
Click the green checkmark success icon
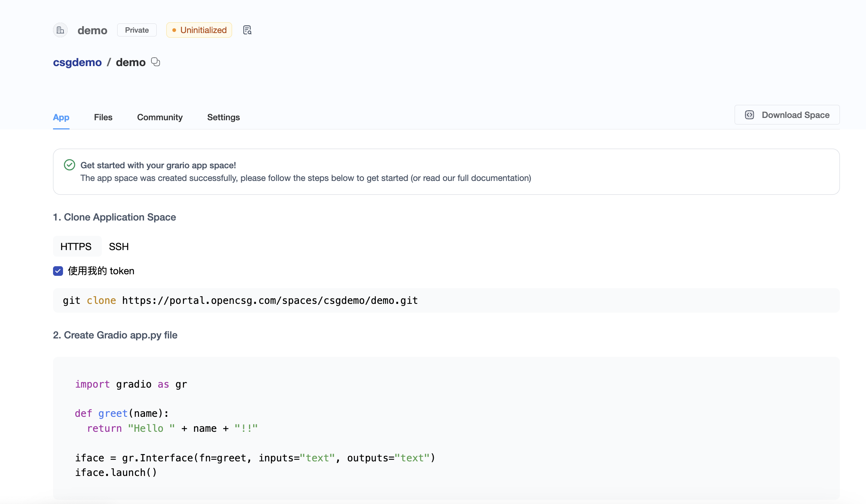click(x=69, y=165)
